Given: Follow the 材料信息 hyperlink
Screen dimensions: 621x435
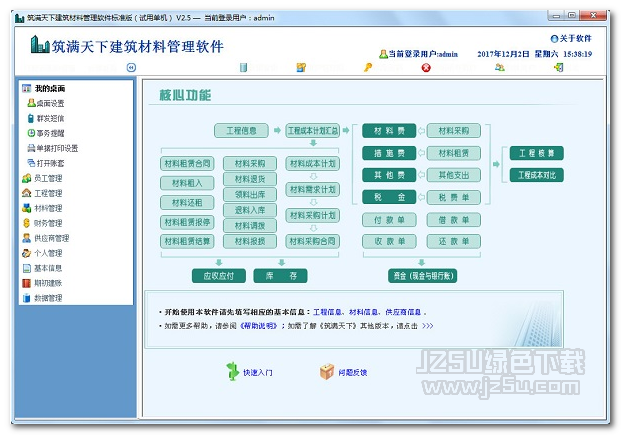Looking at the screenshot, I should pyautogui.click(x=363, y=312).
